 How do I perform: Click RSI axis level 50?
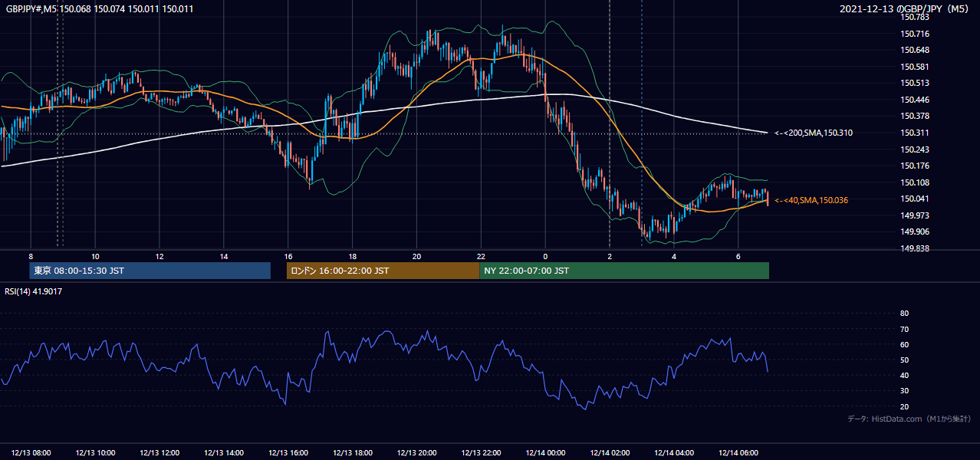[904, 360]
